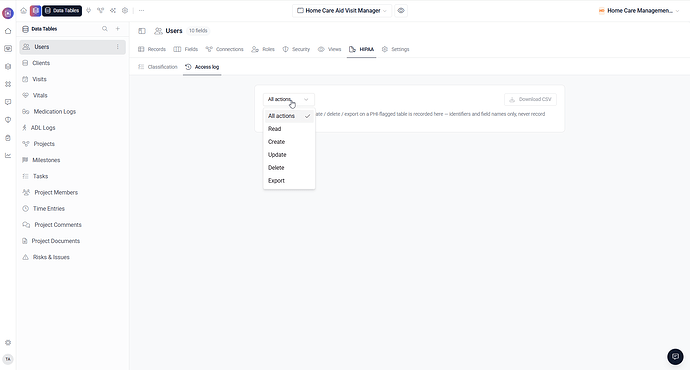
Task: Switch to the Fields tab
Action: click(186, 49)
